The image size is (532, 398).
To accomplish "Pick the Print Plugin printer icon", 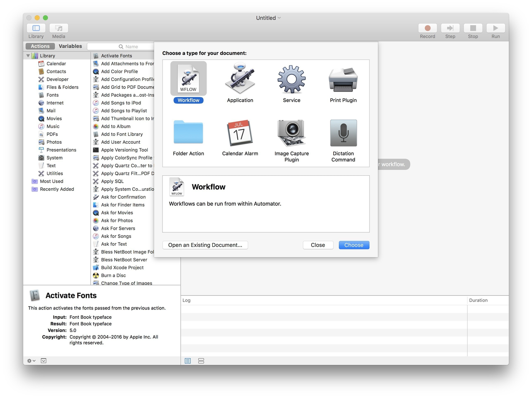I will tap(343, 80).
